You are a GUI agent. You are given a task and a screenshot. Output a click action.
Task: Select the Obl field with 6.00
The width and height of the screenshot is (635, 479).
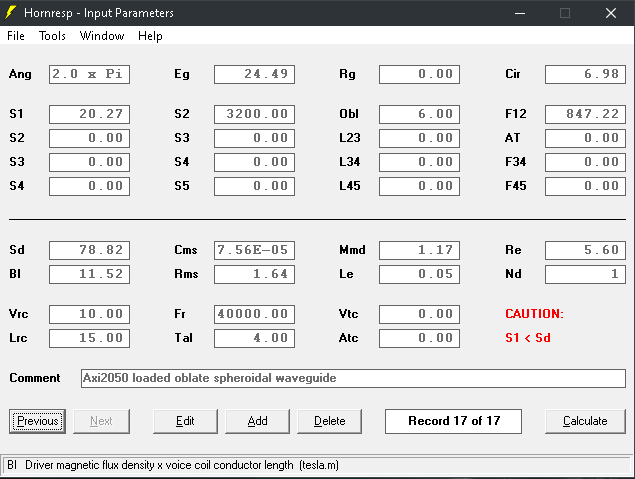[x=419, y=114]
